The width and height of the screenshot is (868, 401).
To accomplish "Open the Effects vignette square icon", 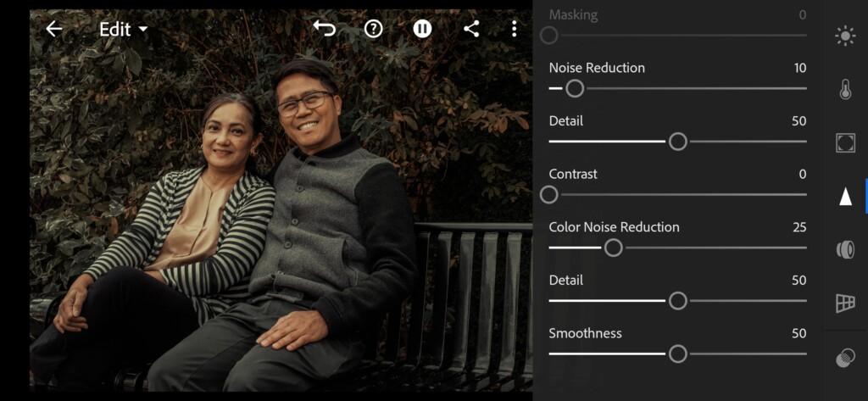I will point(845,142).
